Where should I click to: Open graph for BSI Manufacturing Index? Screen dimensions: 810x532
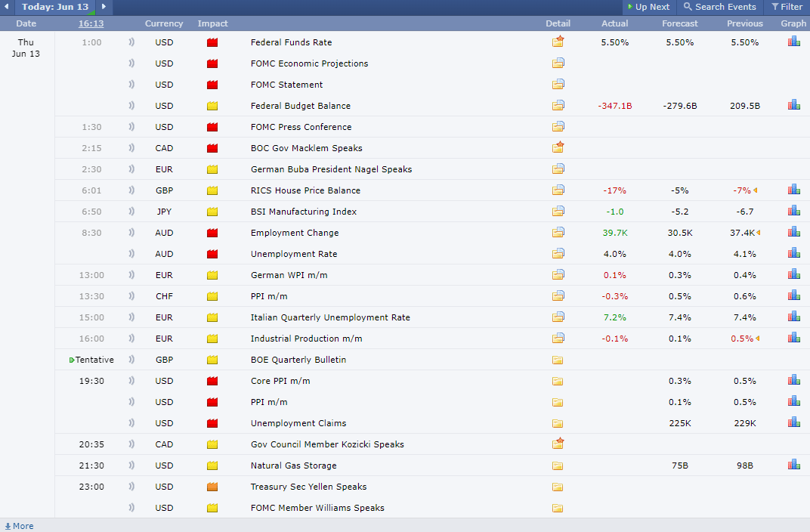point(794,212)
